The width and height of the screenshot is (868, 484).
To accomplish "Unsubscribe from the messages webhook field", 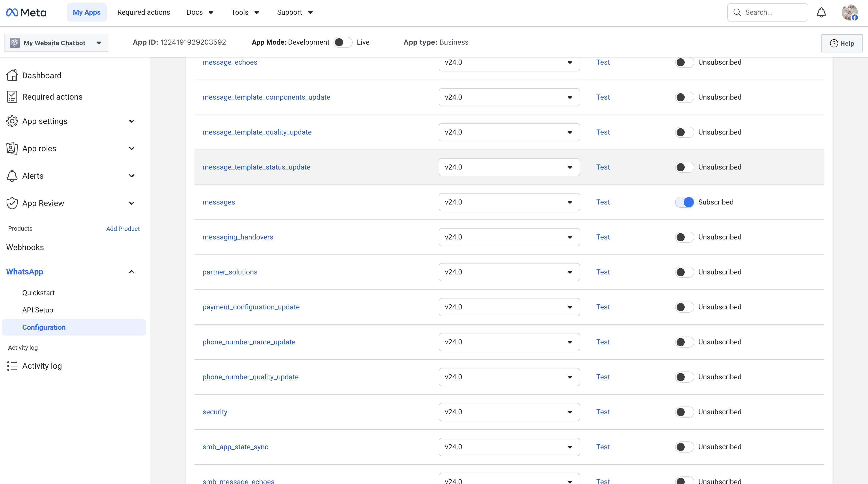I will 684,202.
